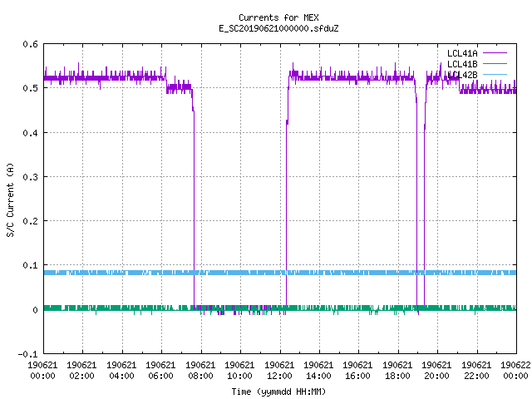Click the LCL42B legend label
Image resolution: width=532 pixels, height=399 pixels.
click(462, 75)
